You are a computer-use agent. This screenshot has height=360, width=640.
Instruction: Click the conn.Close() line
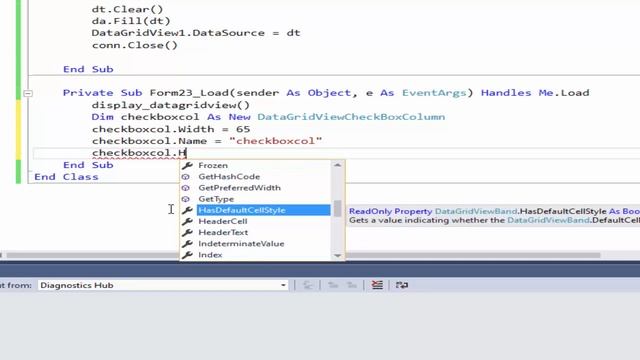click(x=135, y=45)
